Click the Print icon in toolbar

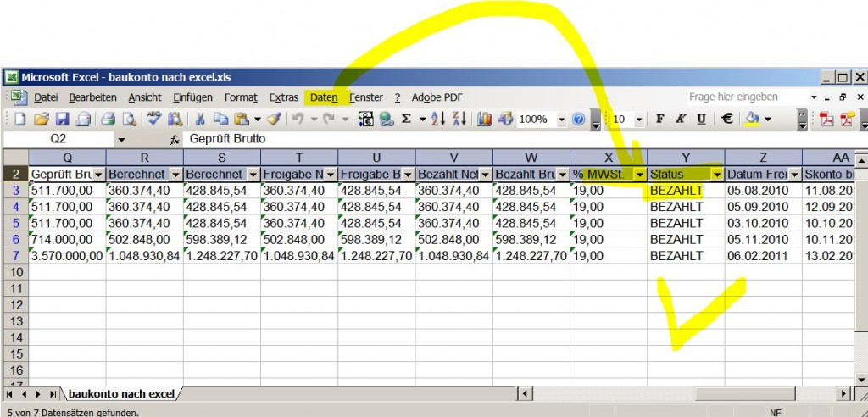tap(108, 120)
